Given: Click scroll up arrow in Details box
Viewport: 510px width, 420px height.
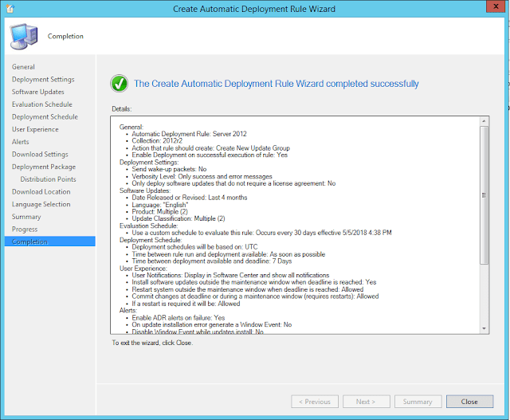Looking at the screenshot, I should coord(483,122).
